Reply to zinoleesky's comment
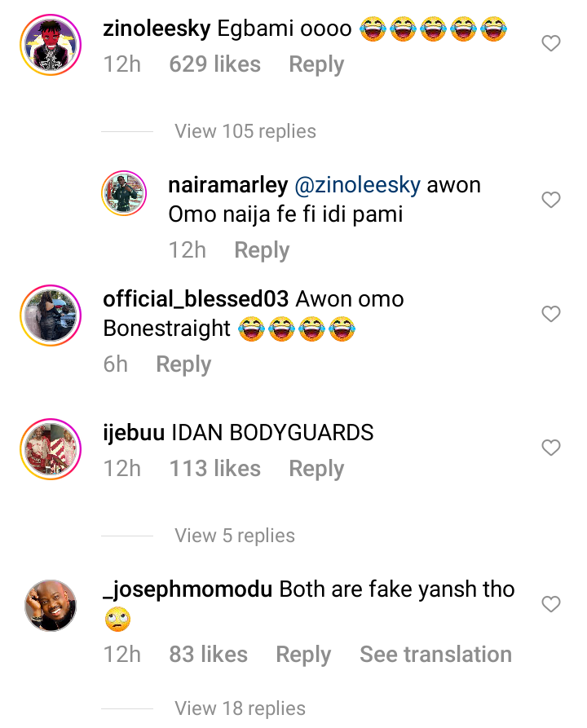Screen dimensions: 587x728 [x=316, y=64]
